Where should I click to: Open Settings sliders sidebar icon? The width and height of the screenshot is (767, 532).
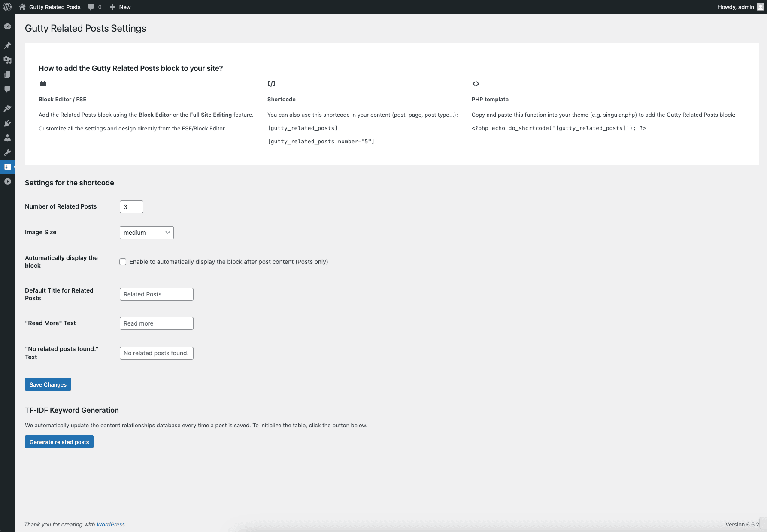pos(7,167)
